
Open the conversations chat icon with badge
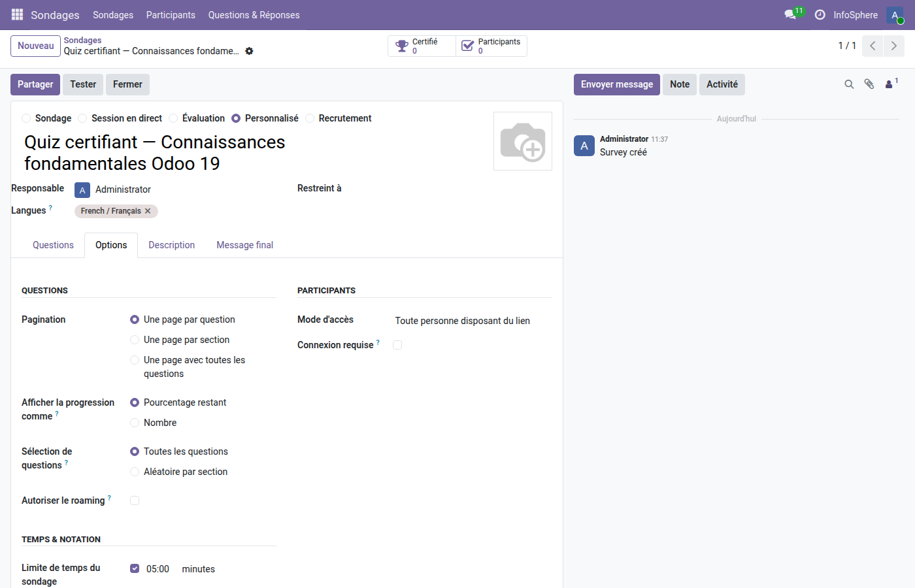click(x=791, y=14)
